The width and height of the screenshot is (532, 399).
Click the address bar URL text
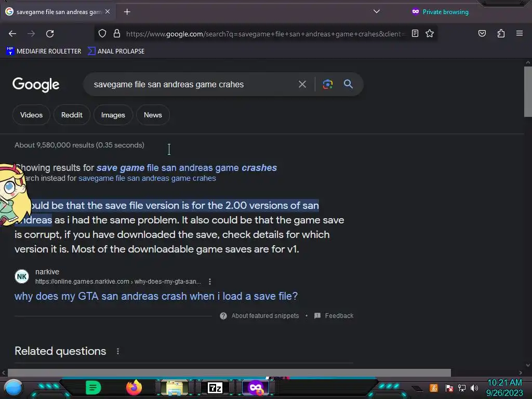pyautogui.click(x=265, y=34)
